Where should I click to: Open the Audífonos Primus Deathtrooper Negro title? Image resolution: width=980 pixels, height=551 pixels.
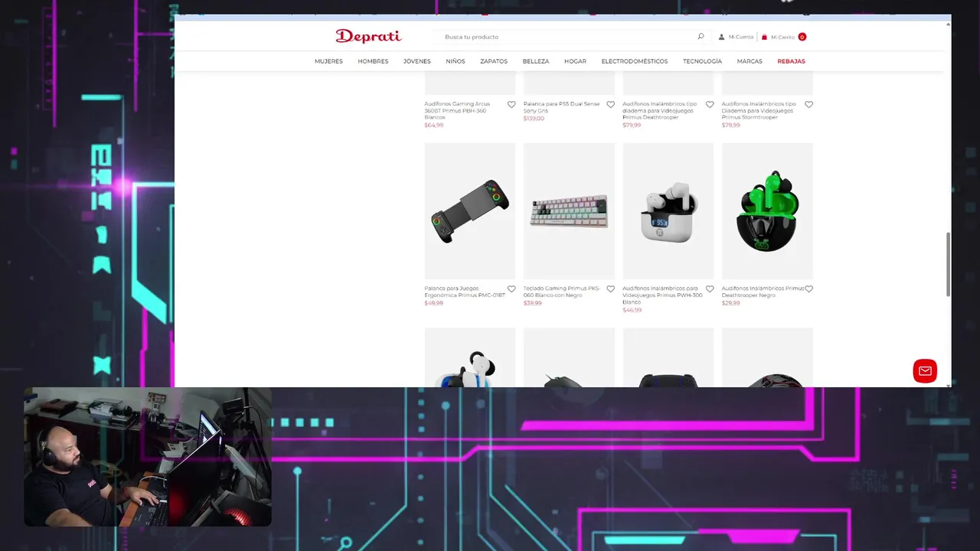763,292
